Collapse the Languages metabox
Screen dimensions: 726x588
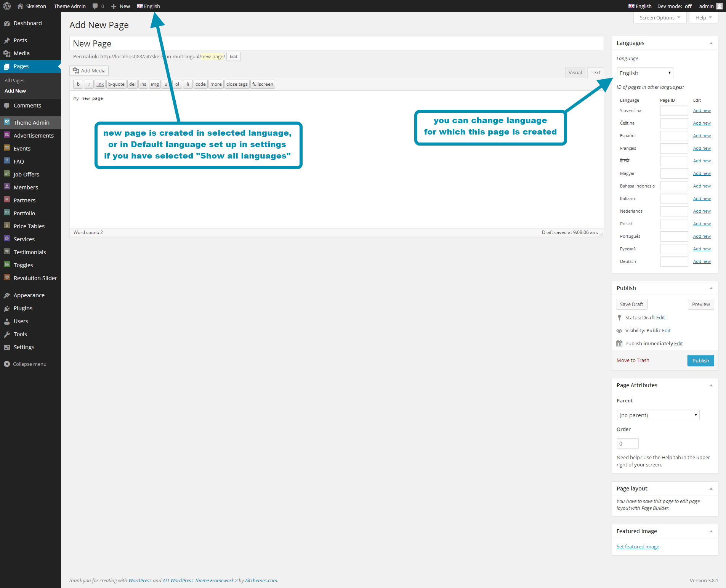coord(711,43)
